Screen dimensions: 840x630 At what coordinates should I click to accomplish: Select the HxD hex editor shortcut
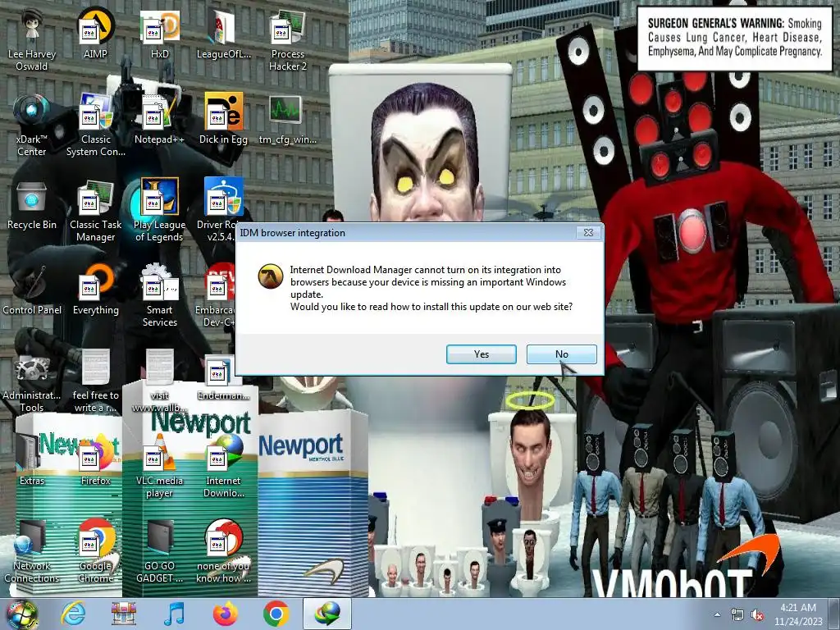pos(159,33)
